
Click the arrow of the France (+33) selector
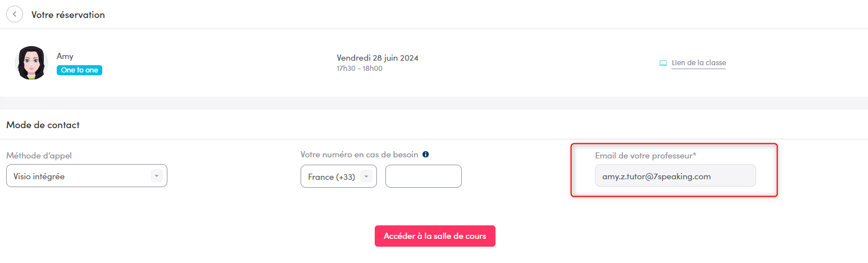pyautogui.click(x=366, y=176)
